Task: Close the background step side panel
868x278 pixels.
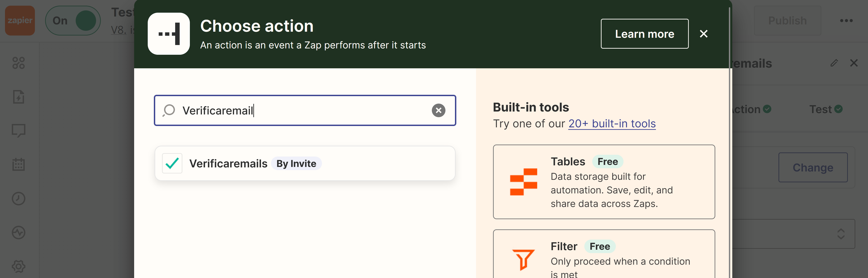Action: pos(854,63)
